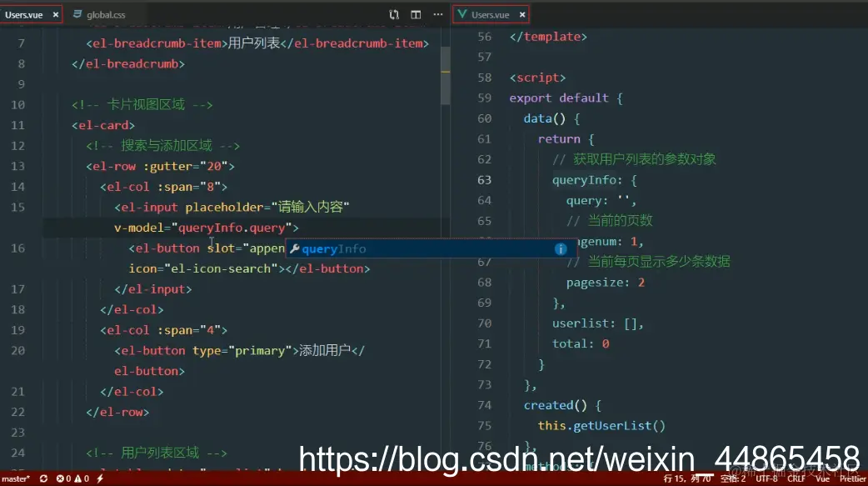
Task: Click line number 13 in left editor
Action: (x=17, y=166)
